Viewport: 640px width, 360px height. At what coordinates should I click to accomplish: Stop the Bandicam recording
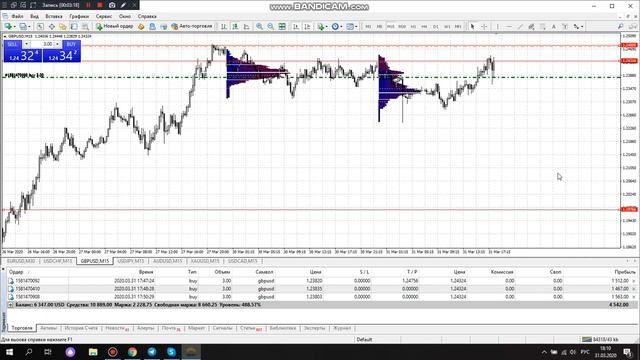coord(100,5)
